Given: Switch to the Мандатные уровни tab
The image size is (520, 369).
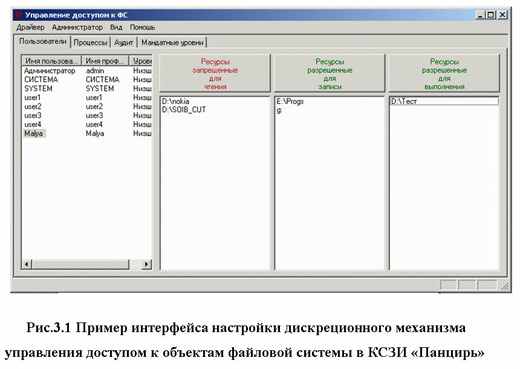Looking at the screenshot, I should [172, 43].
